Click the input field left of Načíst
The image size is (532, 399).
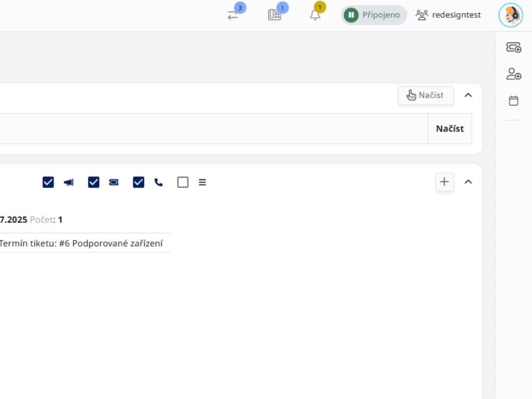tap(214, 129)
